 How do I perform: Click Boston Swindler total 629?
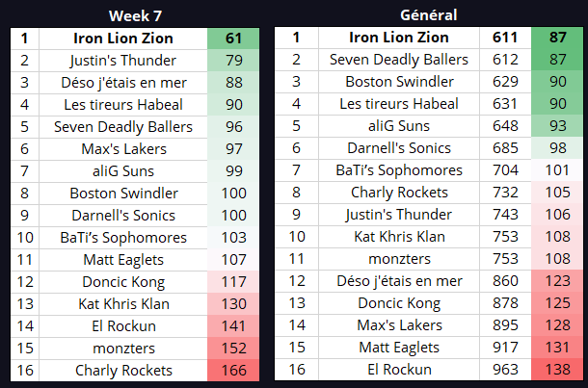(x=505, y=82)
